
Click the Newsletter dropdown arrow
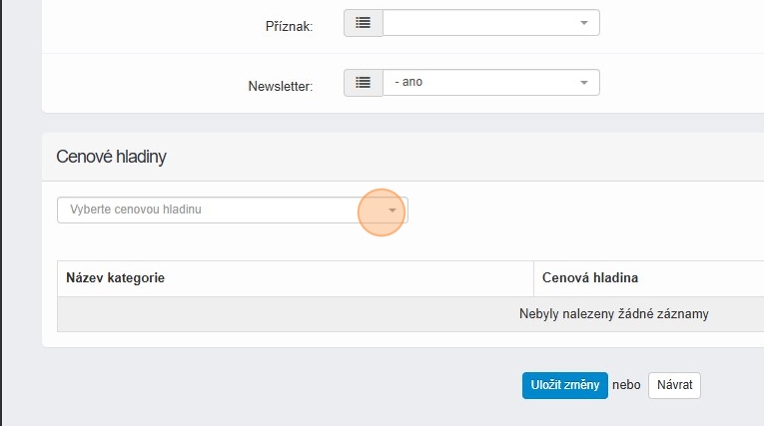584,83
